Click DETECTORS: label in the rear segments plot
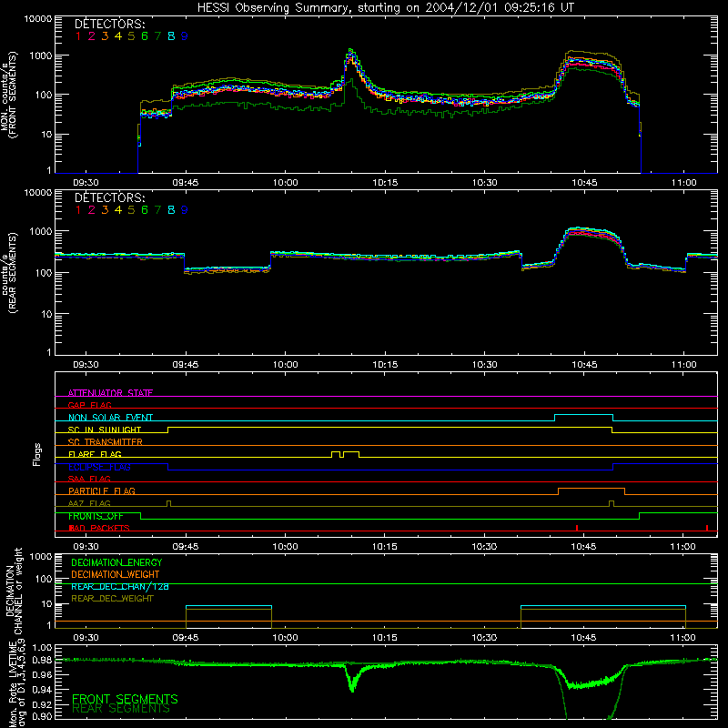 coord(110,197)
